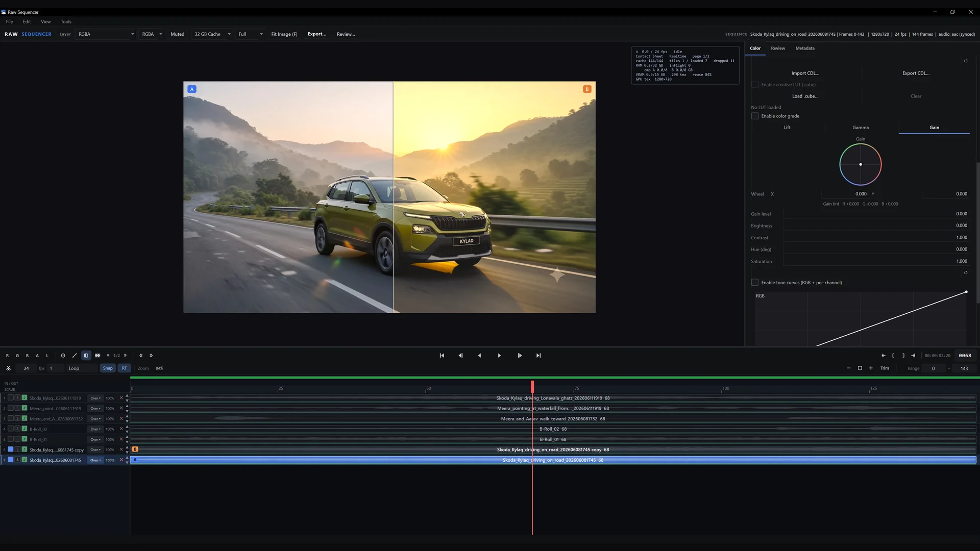The height and width of the screenshot is (551, 980).
Task: Open the second RGBA channel dropdown
Action: click(152, 34)
